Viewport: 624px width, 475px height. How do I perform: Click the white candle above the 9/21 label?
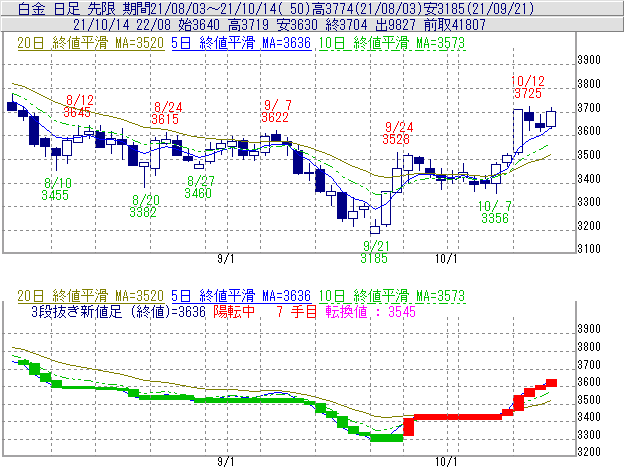click(375, 230)
